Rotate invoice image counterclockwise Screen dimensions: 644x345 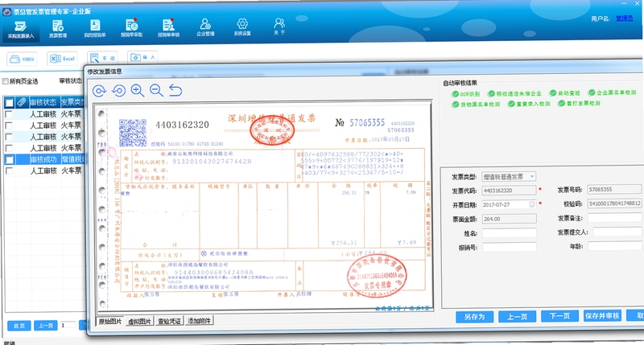pos(118,90)
